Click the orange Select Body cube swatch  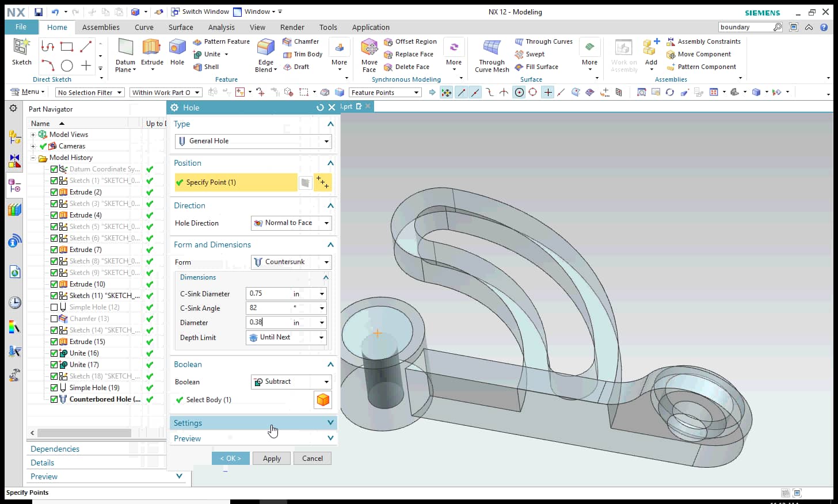323,399
